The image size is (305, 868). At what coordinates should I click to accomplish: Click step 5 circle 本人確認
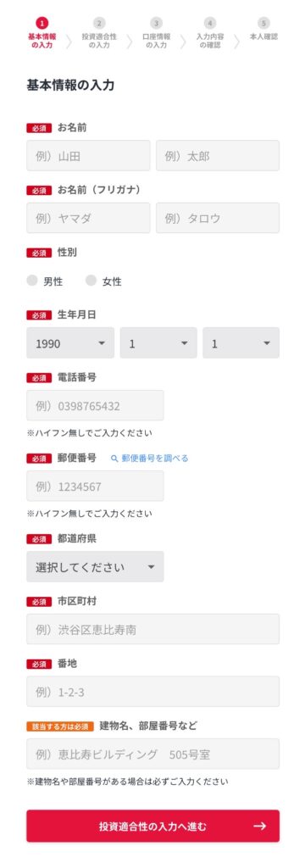coord(263,23)
